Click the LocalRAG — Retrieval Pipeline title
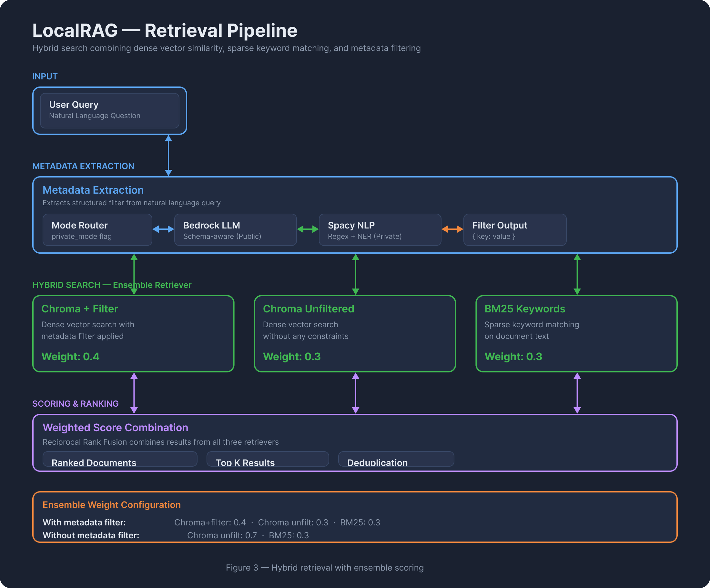Screen dimensions: 710x588 [165, 30]
